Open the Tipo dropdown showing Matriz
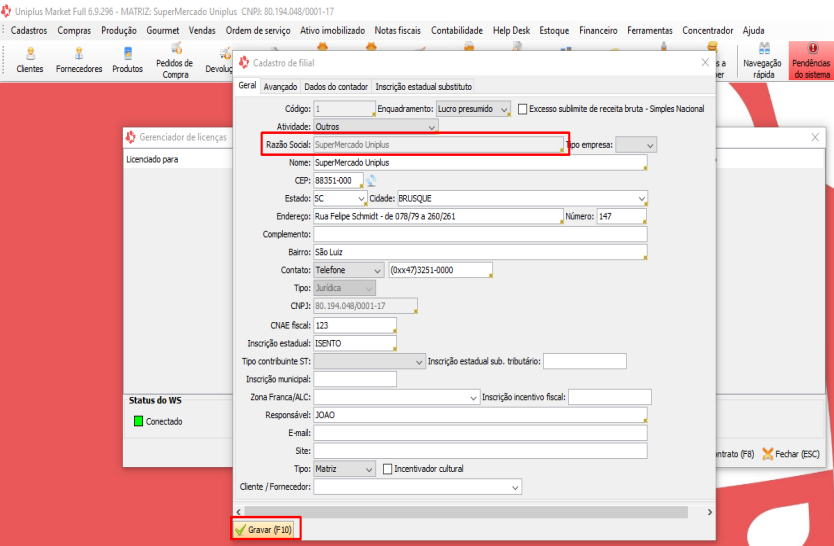 pyautogui.click(x=344, y=469)
